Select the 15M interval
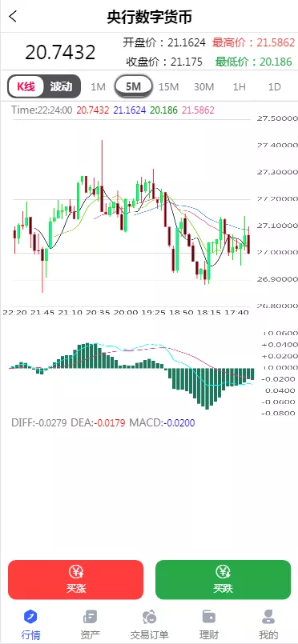298x644 pixels. pyautogui.click(x=168, y=86)
